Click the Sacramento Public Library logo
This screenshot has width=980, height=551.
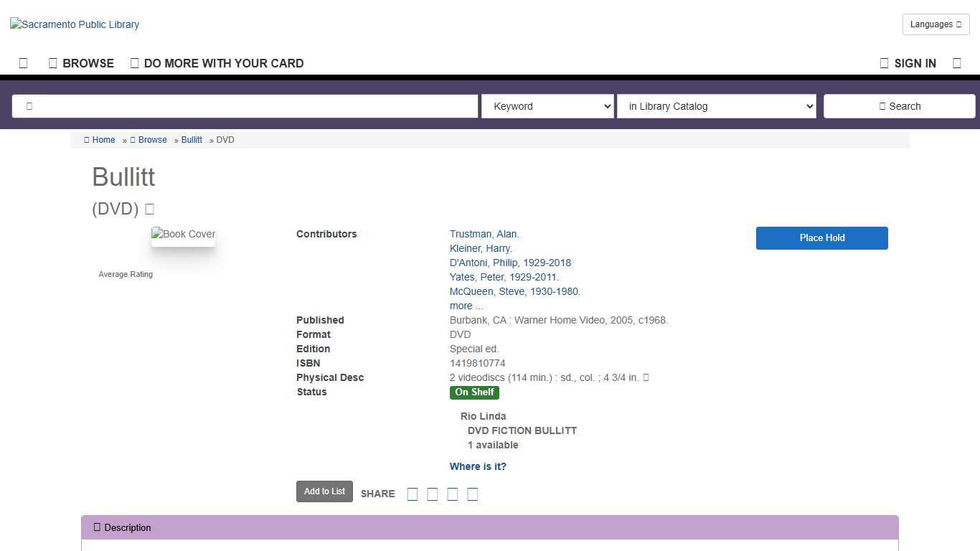[75, 24]
